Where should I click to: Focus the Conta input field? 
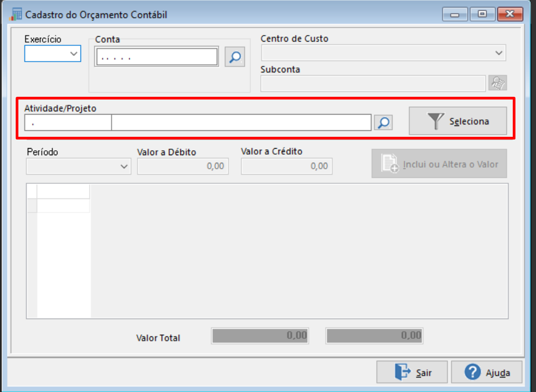156,57
